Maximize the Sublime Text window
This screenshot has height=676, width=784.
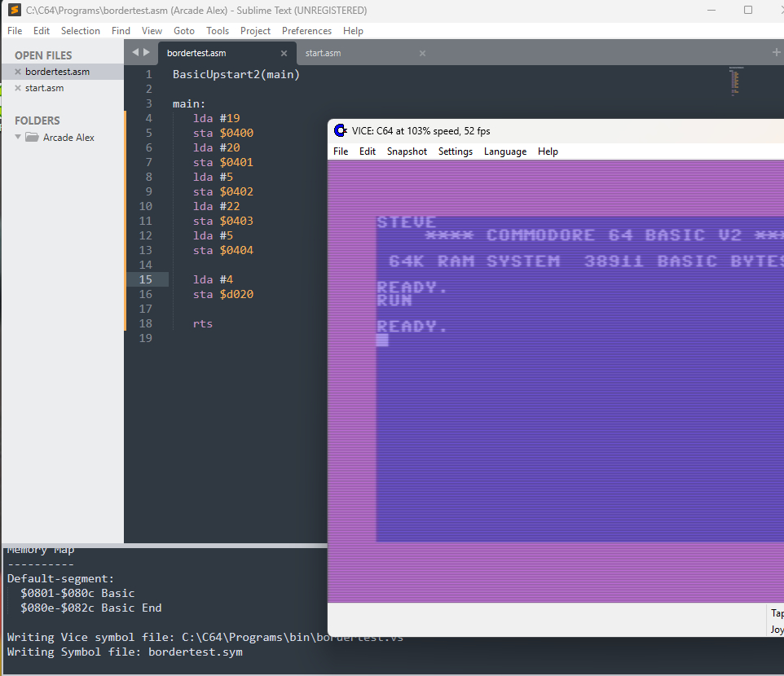(x=748, y=11)
